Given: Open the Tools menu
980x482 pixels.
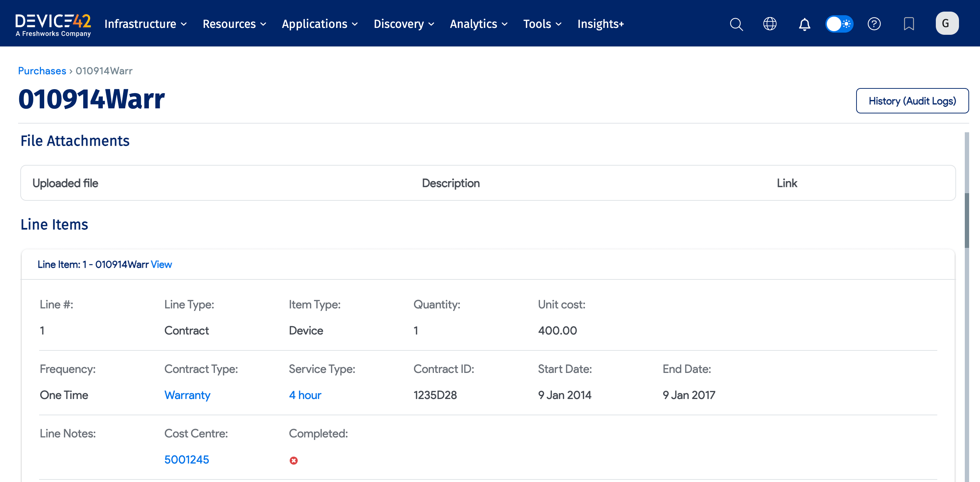Looking at the screenshot, I should pos(542,24).
